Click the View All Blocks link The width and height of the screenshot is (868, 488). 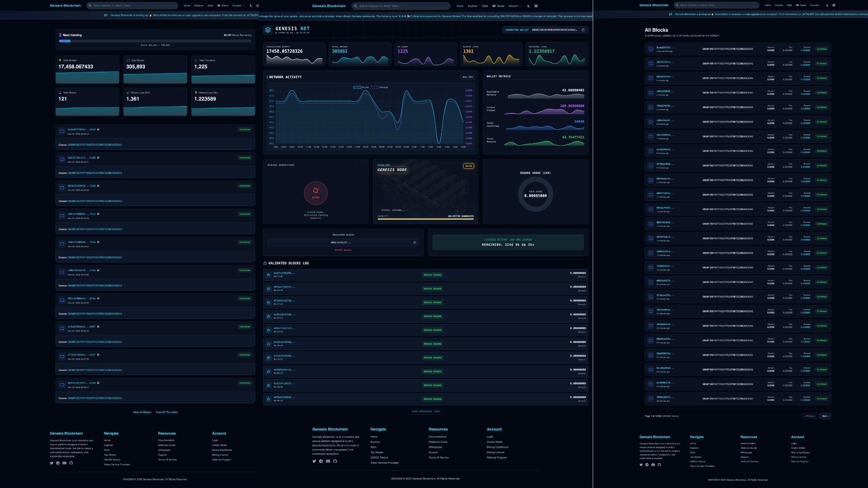(x=142, y=412)
